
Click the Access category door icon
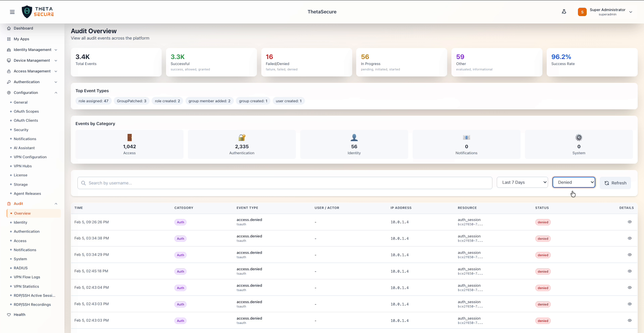129,137
